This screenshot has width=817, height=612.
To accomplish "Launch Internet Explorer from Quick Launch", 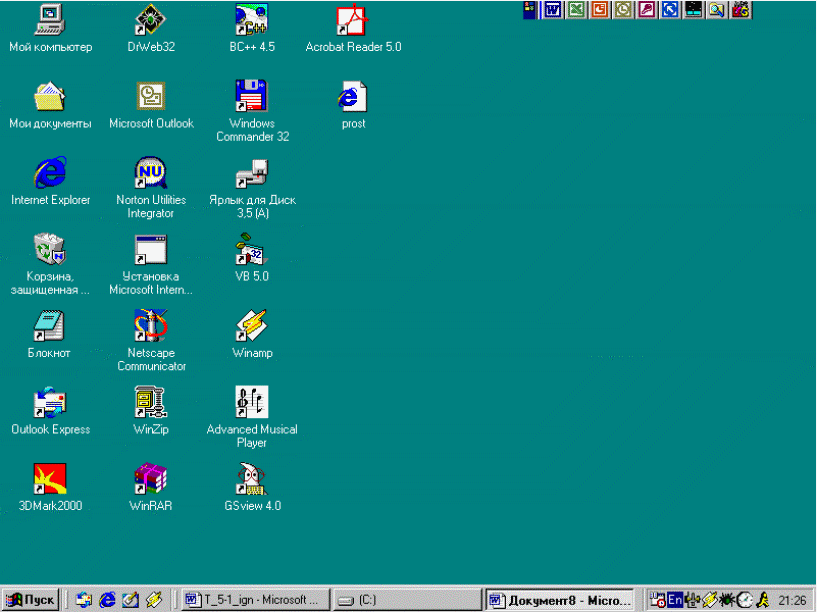I will tap(107, 600).
